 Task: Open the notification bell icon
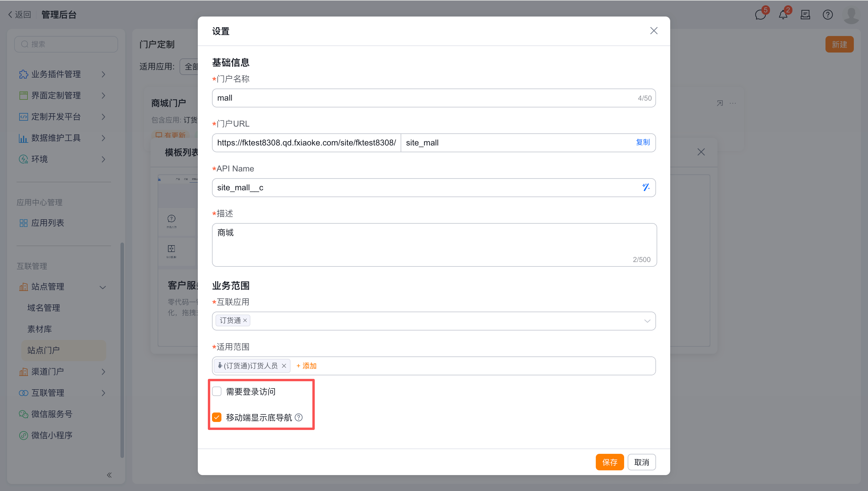pyautogui.click(x=783, y=15)
